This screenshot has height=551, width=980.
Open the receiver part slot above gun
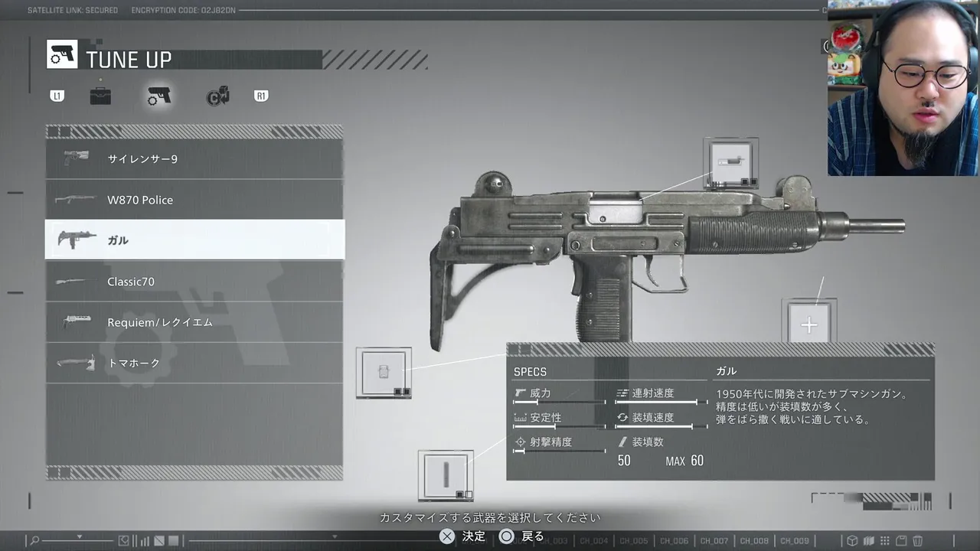pos(731,164)
